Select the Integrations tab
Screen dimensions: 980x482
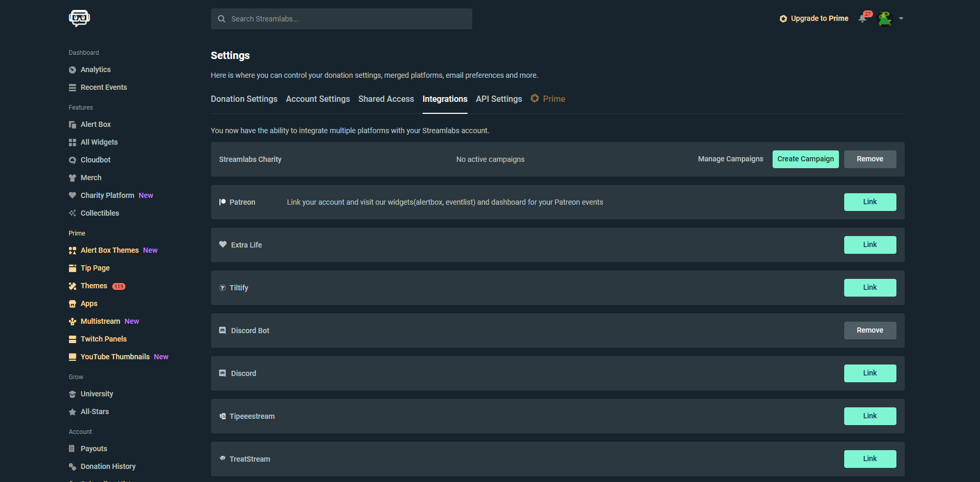(445, 99)
